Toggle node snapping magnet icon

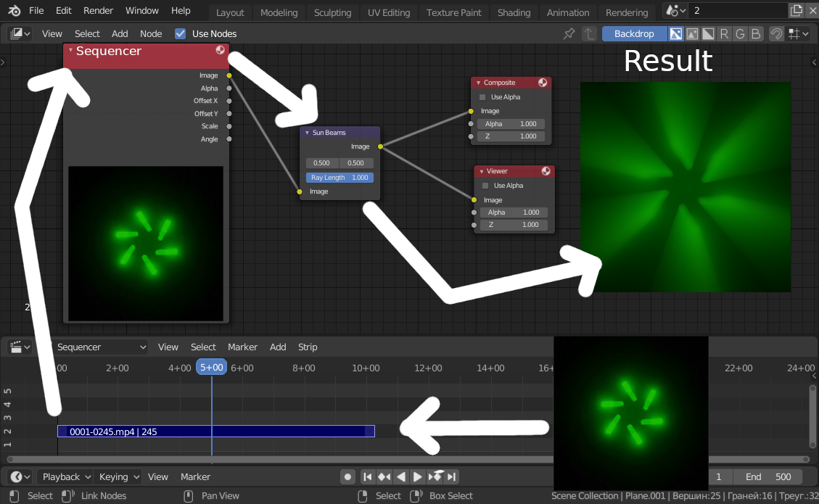pyautogui.click(x=777, y=34)
